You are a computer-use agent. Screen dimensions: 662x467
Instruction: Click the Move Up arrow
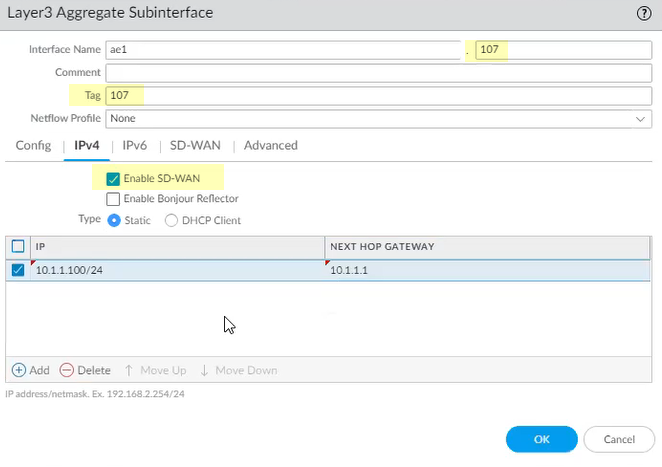coord(129,370)
